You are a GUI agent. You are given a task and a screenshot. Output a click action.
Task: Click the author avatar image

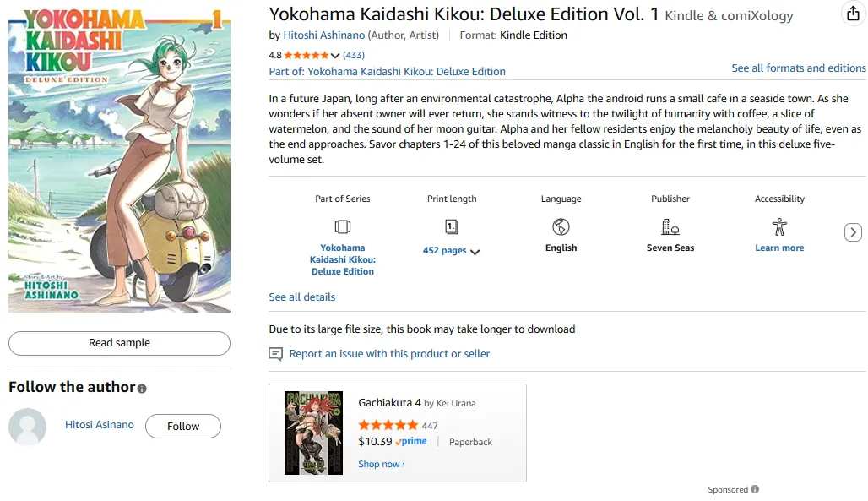[x=27, y=427]
